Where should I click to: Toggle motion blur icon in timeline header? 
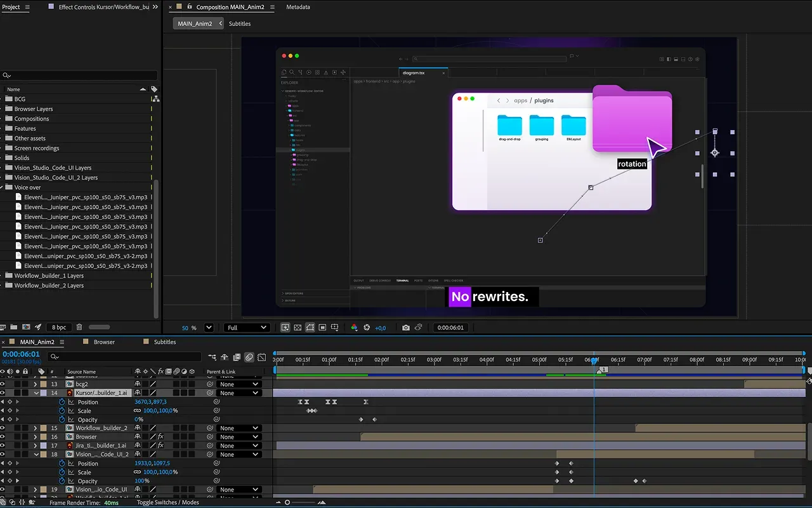249,358
